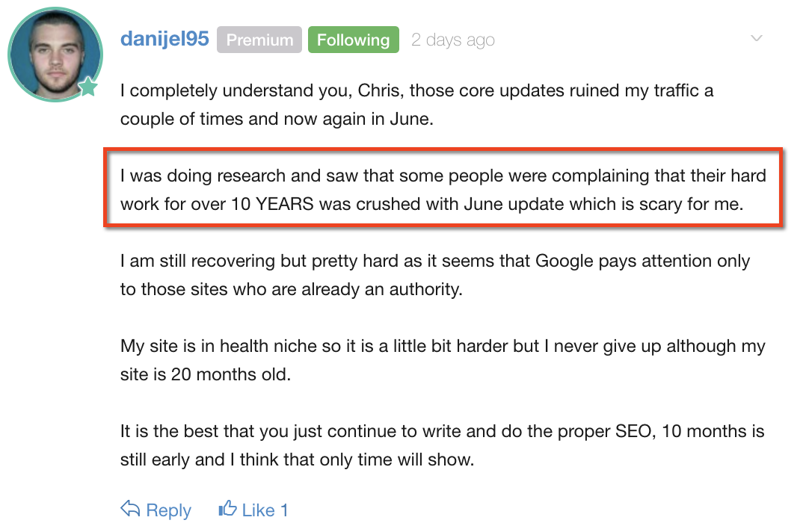Click the Like text label
Viewport: 806px width, 532px height.
pos(259,510)
